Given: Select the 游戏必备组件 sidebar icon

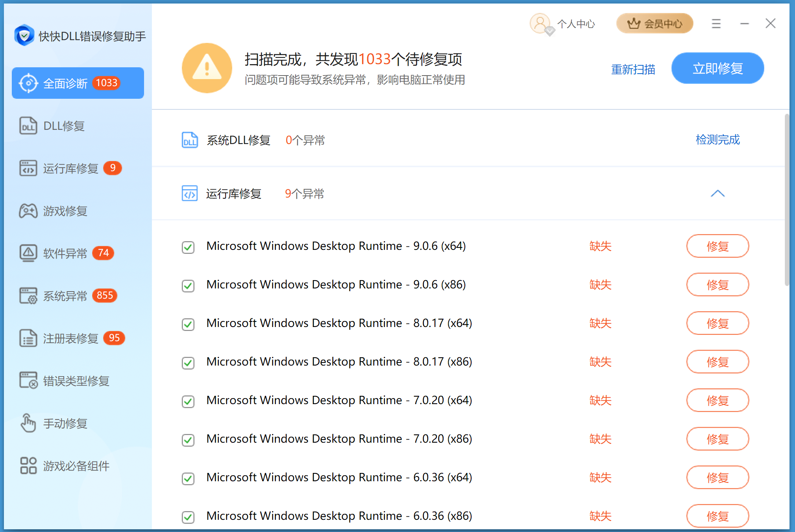Looking at the screenshot, I should click(x=28, y=466).
